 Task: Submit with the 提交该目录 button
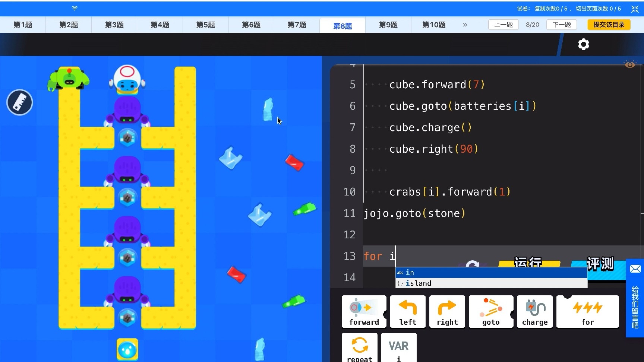[x=609, y=25]
